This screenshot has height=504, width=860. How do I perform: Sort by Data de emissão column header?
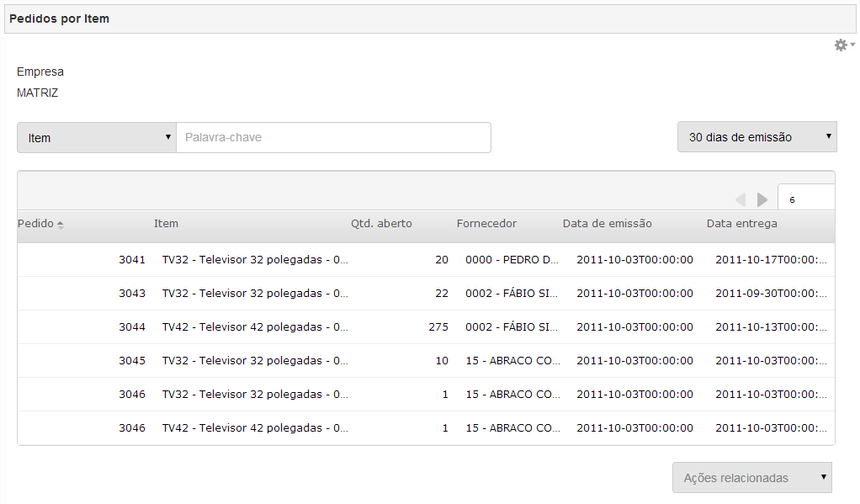click(x=607, y=224)
